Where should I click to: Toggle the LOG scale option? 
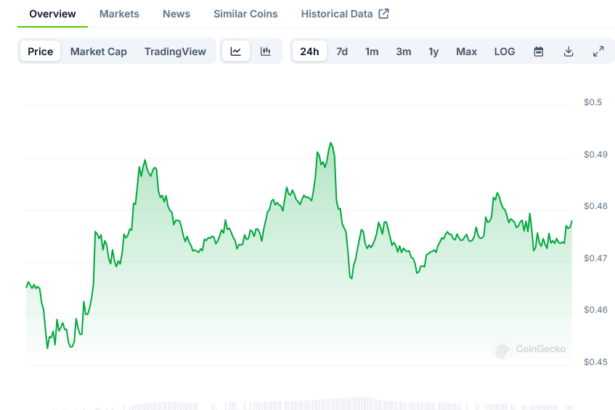click(505, 51)
